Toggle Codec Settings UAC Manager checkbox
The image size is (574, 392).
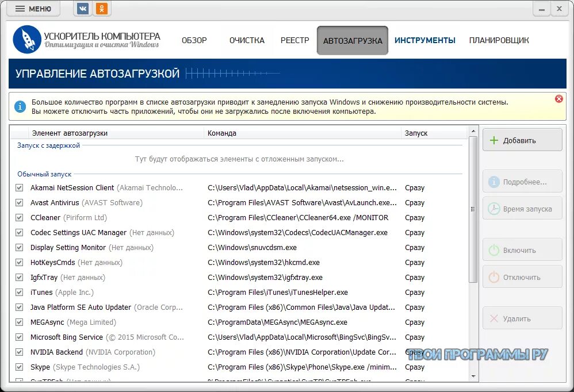[20, 233]
